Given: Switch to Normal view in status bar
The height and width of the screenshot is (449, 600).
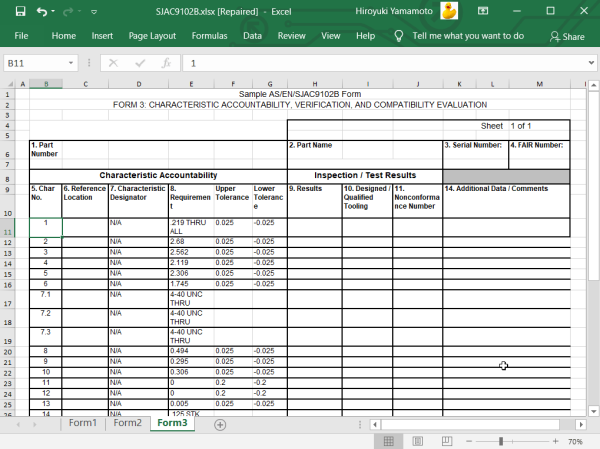Looking at the screenshot, I should pyautogui.click(x=388, y=441).
